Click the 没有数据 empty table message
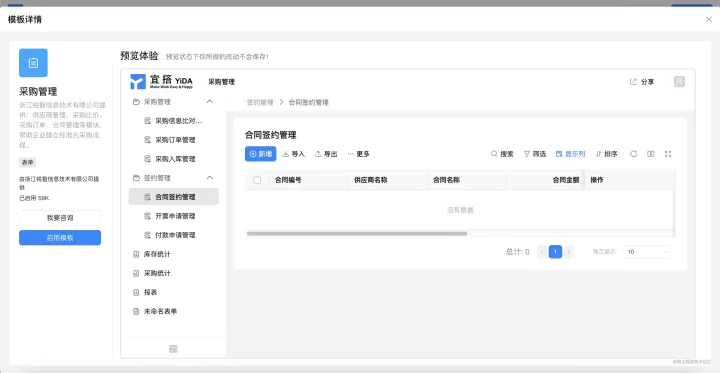This screenshot has height=373, width=720. click(460, 210)
